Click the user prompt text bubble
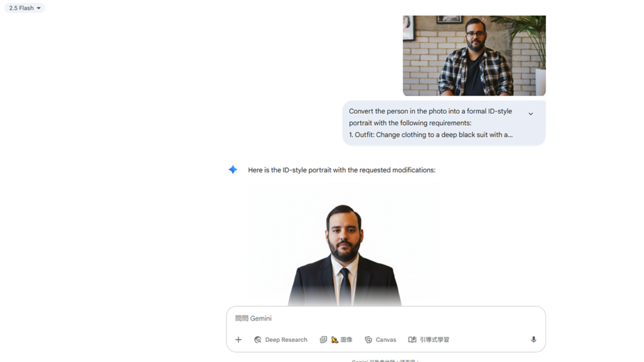Viewport: 644px width, 362px height. [x=444, y=123]
